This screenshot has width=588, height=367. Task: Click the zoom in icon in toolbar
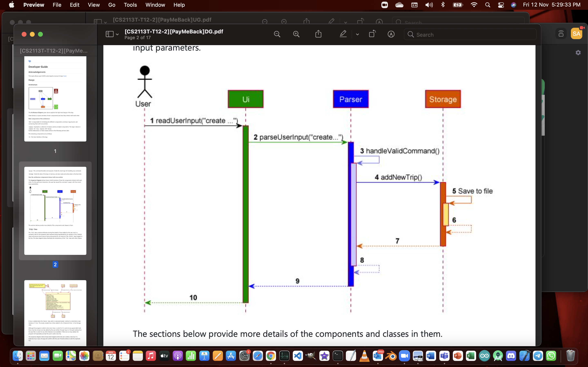(296, 34)
